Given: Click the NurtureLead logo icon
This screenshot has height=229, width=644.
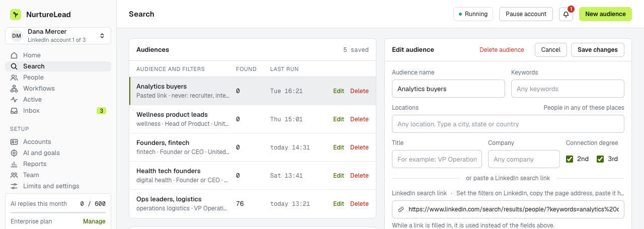Looking at the screenshot, I should point(16,14).
